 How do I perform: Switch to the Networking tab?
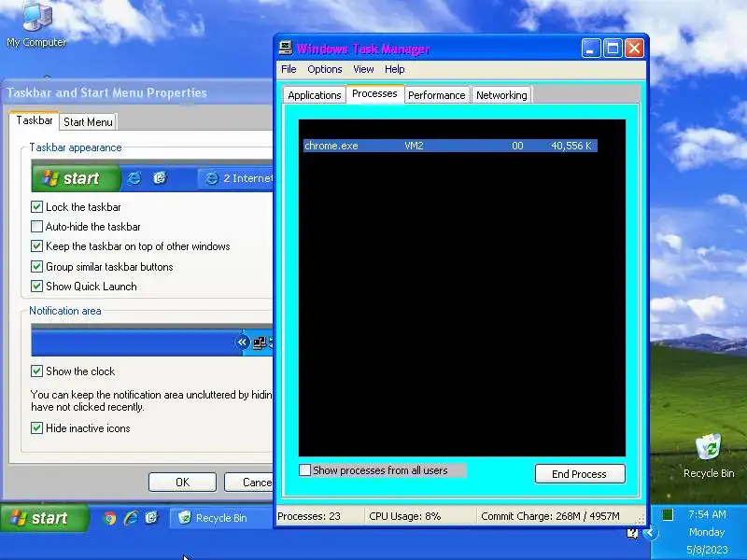501,95
